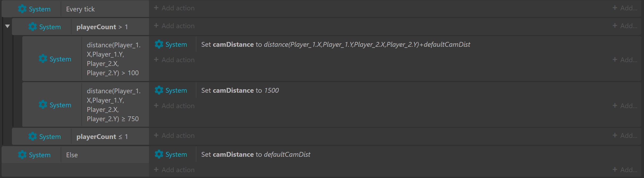Screen dimensions: 644x178
Task: Add action to the Every tick event
Action: [x=174, y=8]
